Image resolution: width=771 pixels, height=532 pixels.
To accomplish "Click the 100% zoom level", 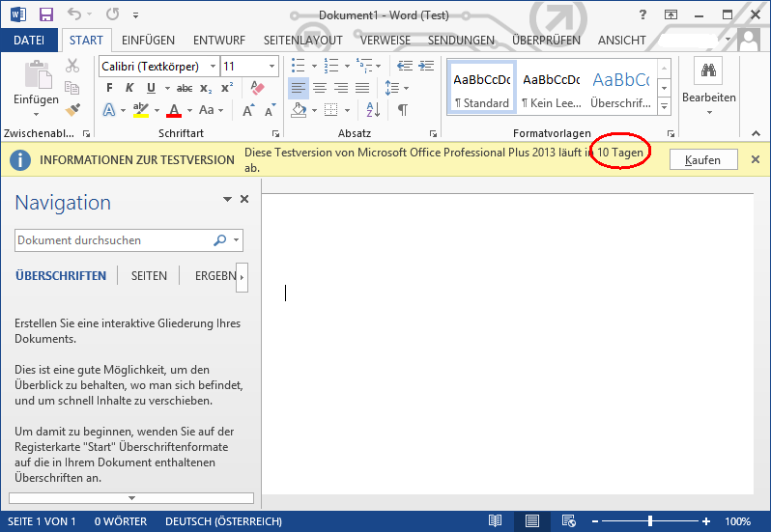I will (737, 521).
